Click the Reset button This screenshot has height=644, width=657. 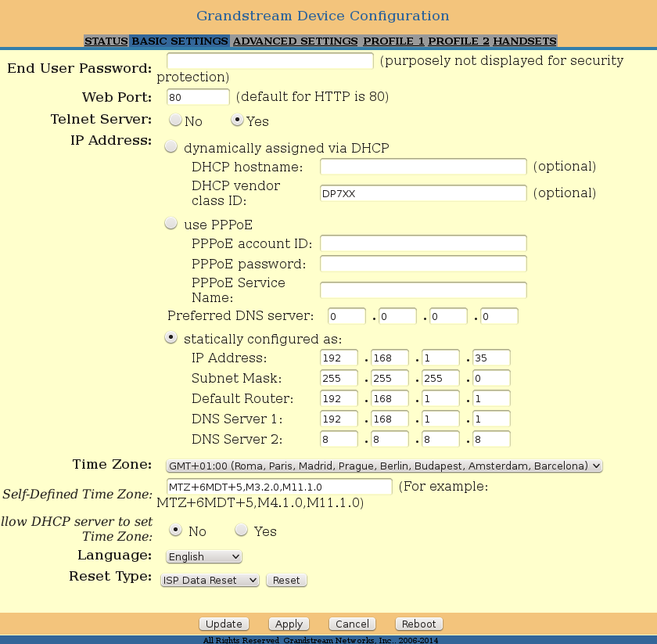point(286,581)
